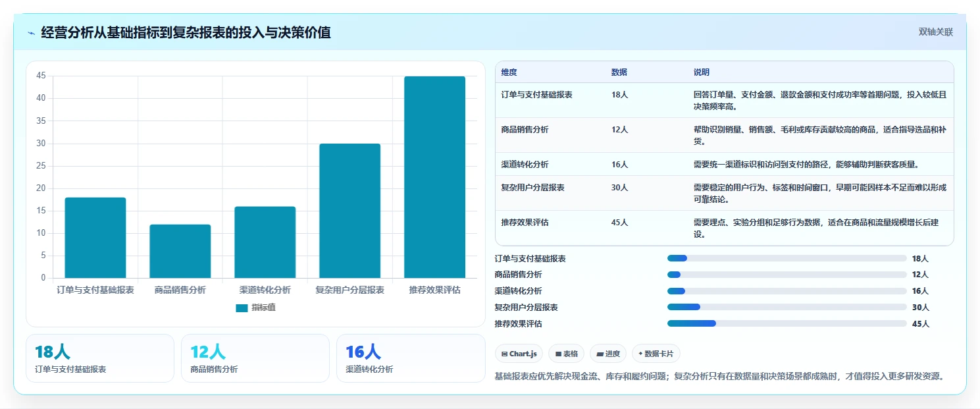The image size is (980, 409).
Task: Click the 12人 商品销售分析 card
Action: [255, 358]
